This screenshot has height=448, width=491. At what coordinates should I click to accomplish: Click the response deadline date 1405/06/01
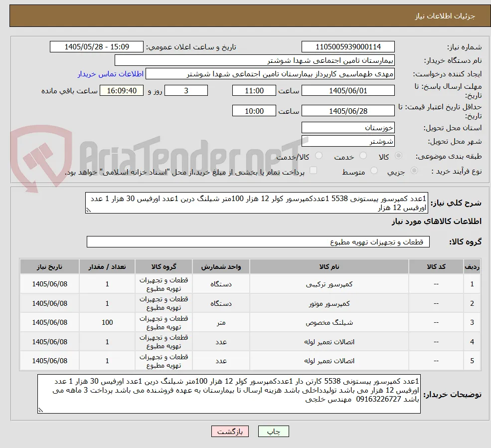point(348,91)
